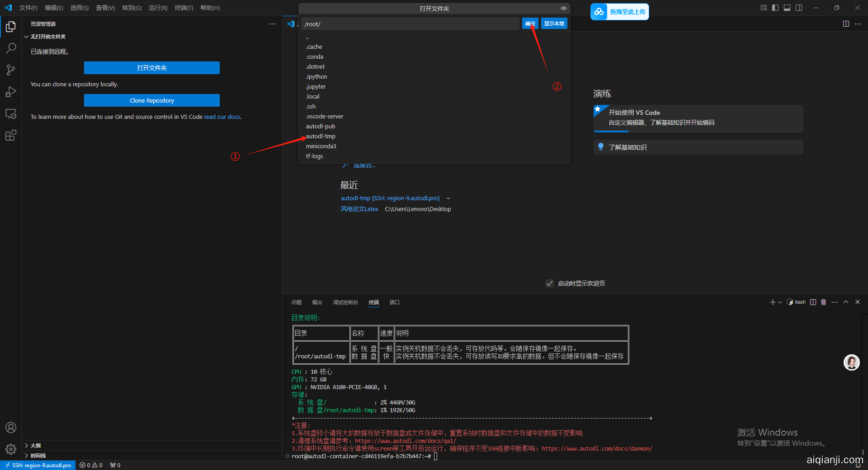The image size is (868, 470).
Task: Switch to the 输出 panel tab
Action: click(317, 302)
